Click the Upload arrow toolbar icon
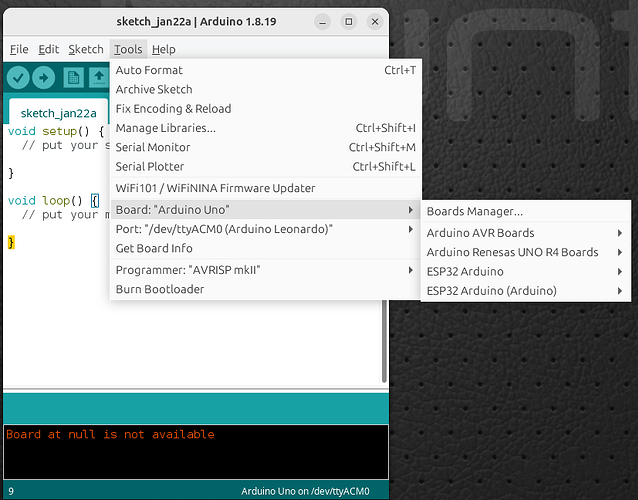The height and width of the screenshot is (500, 638). click(44, 77)
